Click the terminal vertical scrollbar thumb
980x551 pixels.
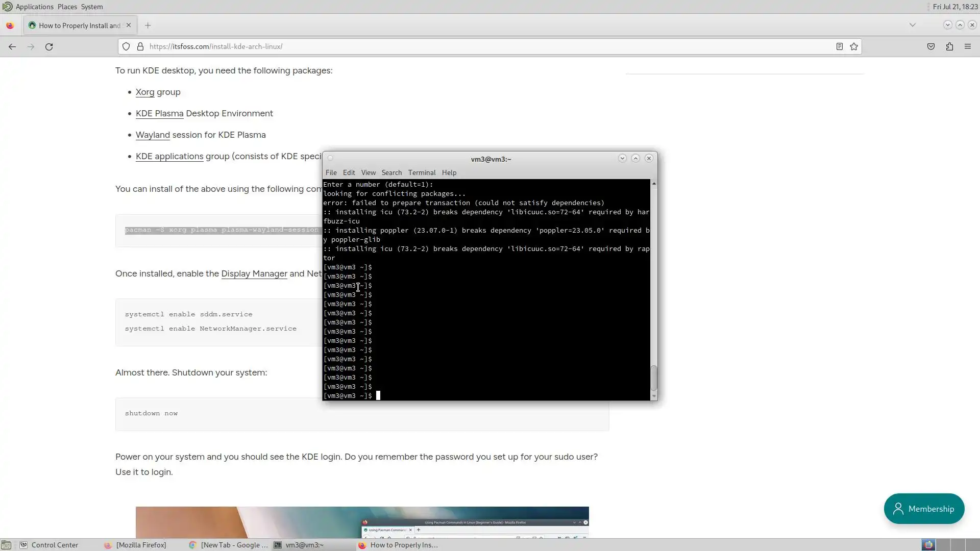click(653, 378)
